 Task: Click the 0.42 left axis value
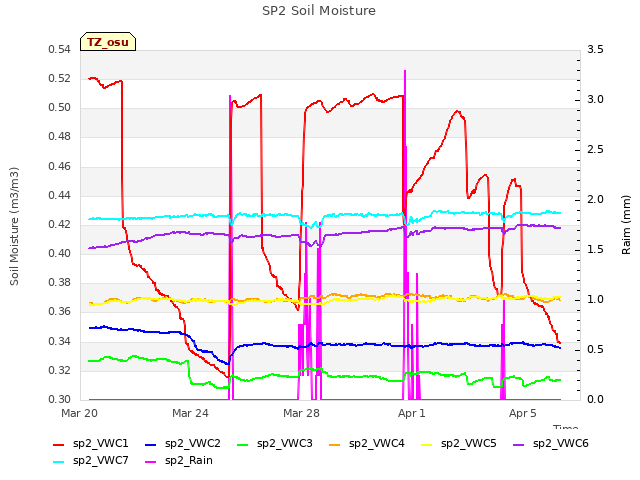60,225
